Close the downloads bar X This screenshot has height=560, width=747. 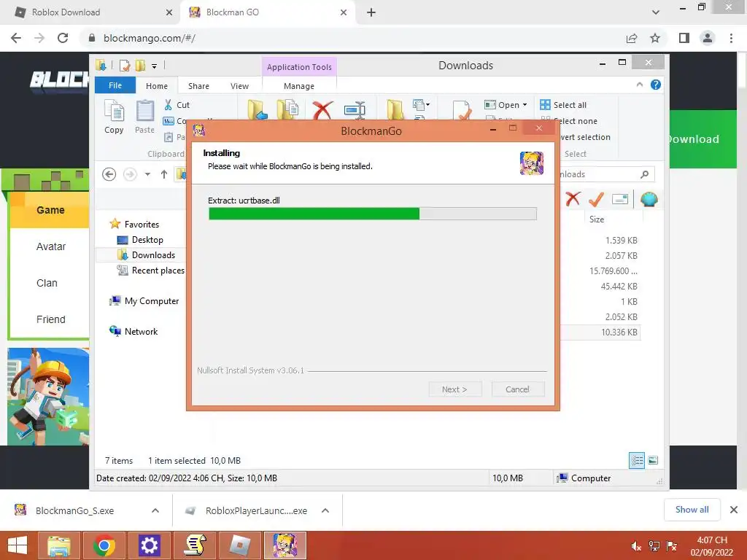pos(734,510)
